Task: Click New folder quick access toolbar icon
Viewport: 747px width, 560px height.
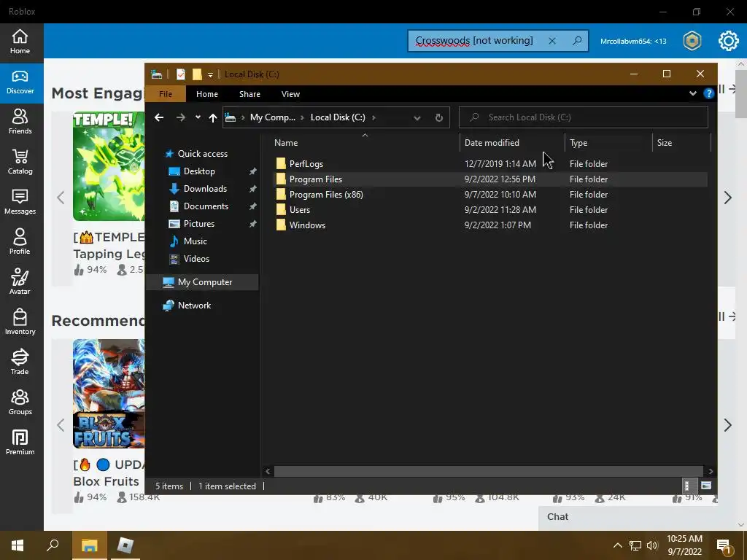Action: click(x=197, y=74)
